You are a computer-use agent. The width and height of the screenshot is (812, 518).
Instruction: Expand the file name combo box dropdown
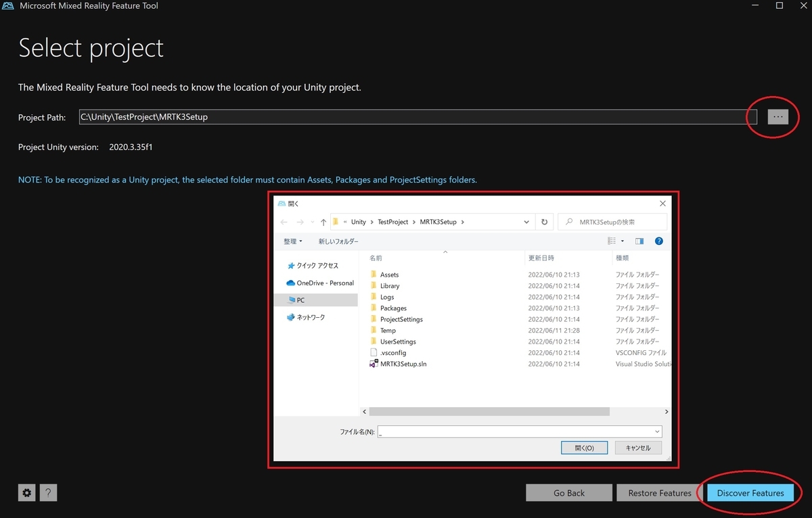pyautogui.click(x=657, y=431)
